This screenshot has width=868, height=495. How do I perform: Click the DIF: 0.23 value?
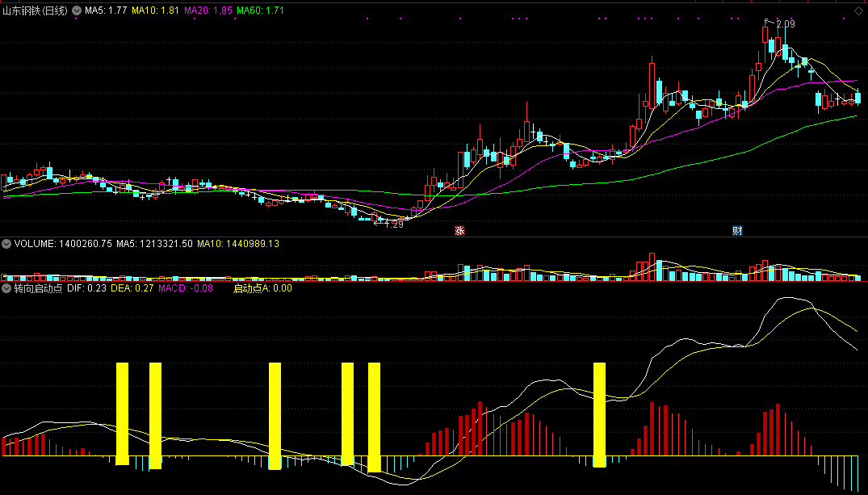click(87, 288)
